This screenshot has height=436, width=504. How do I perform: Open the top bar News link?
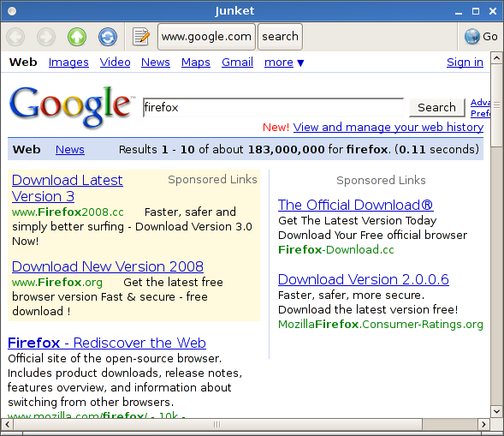[156, 62]
